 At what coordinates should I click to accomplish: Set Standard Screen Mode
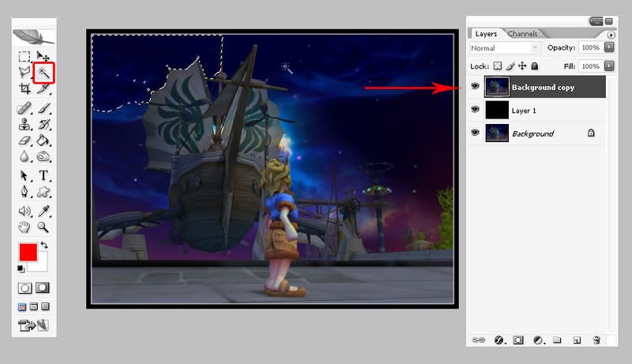[22, 307]
